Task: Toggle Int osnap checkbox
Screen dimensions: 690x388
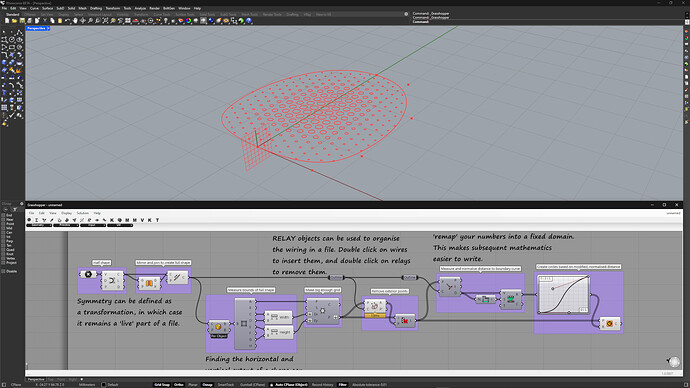Action: (3, 237)
